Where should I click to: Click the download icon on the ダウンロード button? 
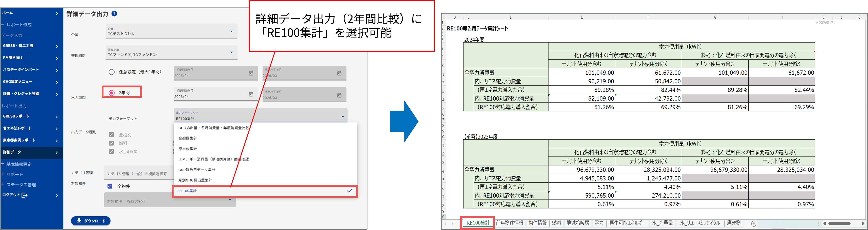(79, 221)
